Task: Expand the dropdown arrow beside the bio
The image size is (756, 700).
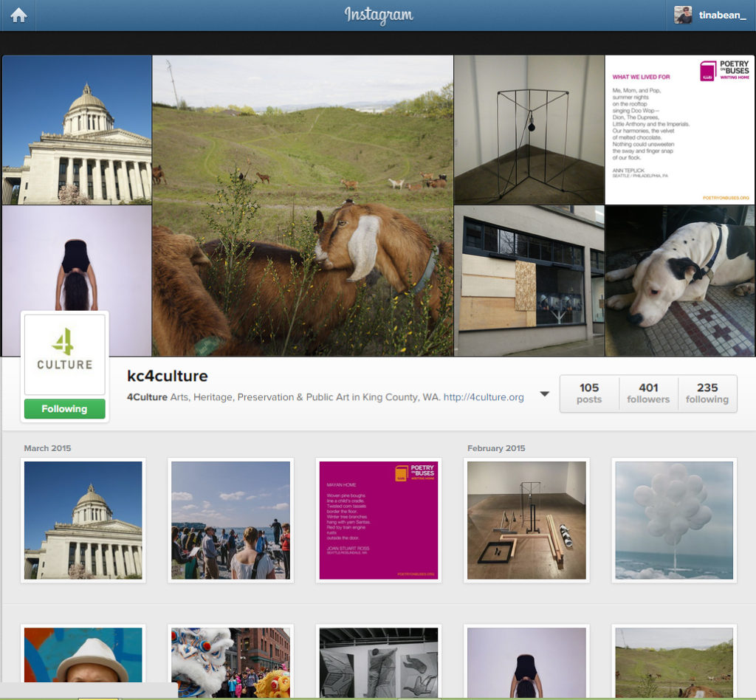Action: coord(544,394)
